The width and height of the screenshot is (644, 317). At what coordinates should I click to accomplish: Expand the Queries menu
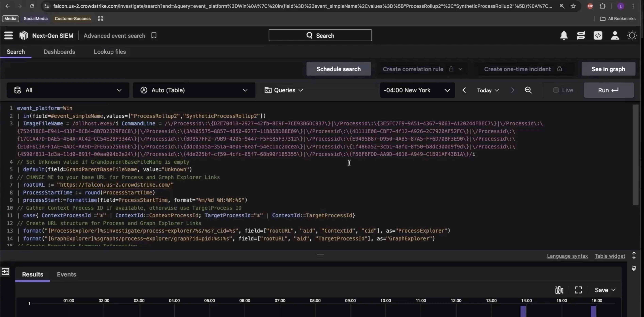point(284,90)
